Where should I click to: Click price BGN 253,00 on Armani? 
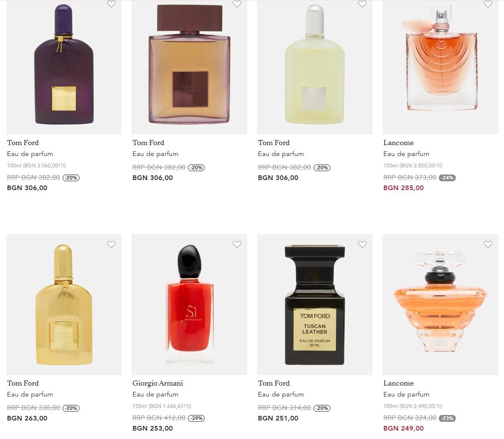tap(153, 428)
